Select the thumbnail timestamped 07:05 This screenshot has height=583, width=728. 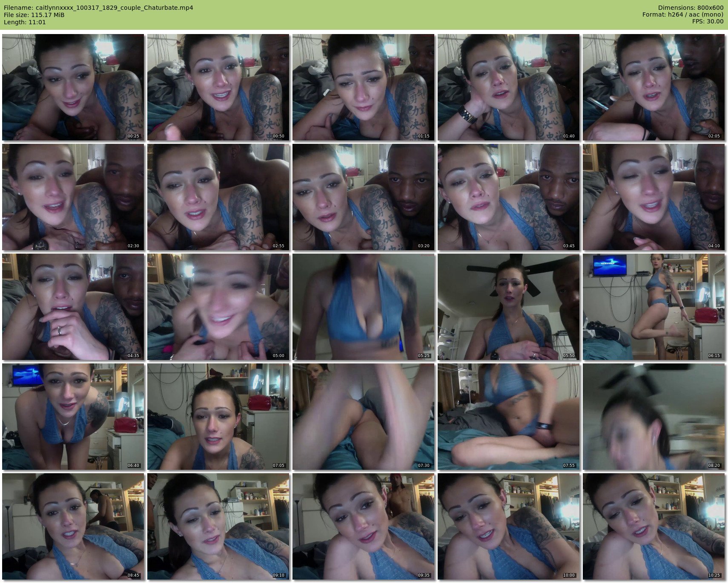click(218, 417)
